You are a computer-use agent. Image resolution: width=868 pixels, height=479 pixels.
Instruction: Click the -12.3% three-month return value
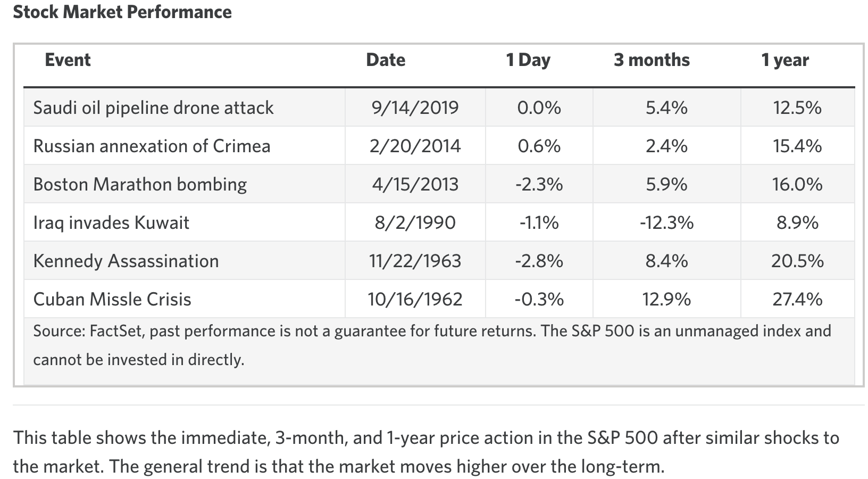[x=666, y=223]
